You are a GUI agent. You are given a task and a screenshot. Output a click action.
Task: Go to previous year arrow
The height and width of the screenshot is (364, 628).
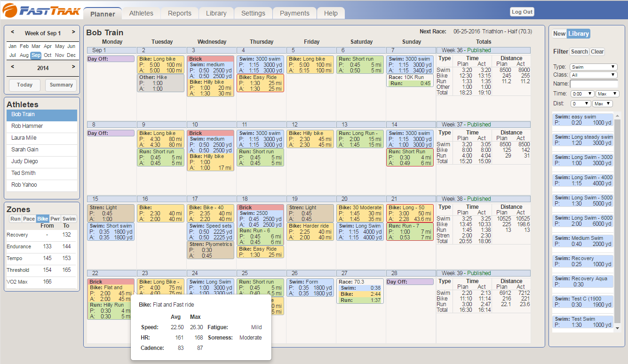click(12, 67)
